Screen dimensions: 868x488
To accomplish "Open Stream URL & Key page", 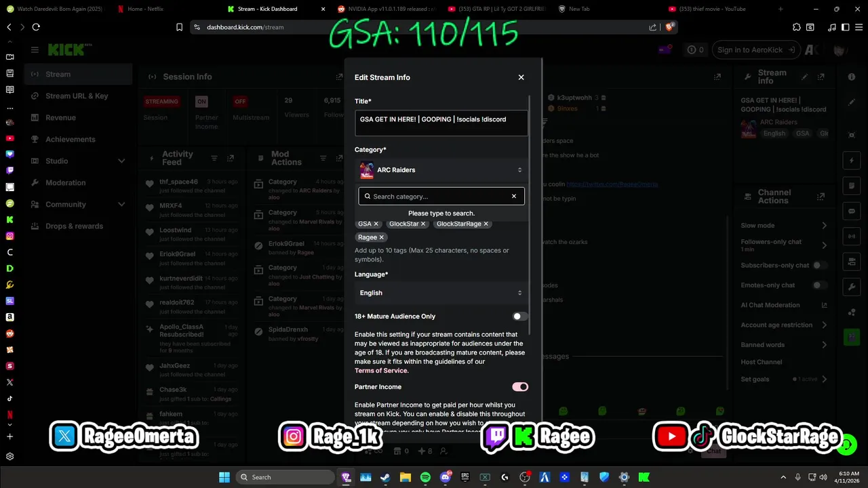I will 79,96.
